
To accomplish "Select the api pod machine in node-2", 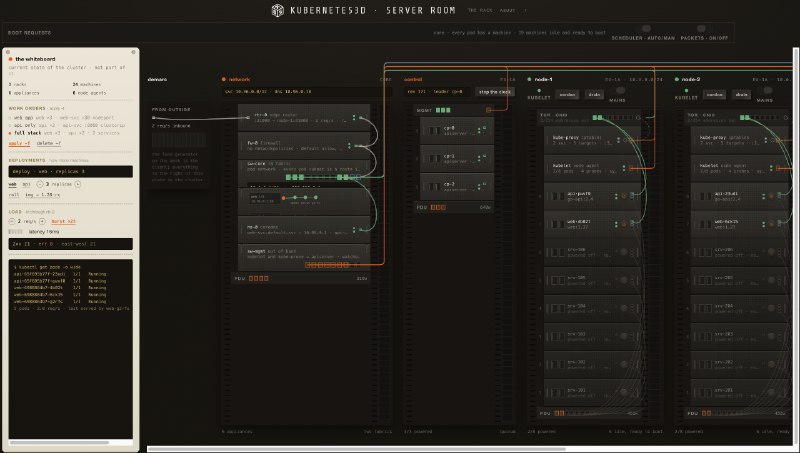I will point(741,196).
